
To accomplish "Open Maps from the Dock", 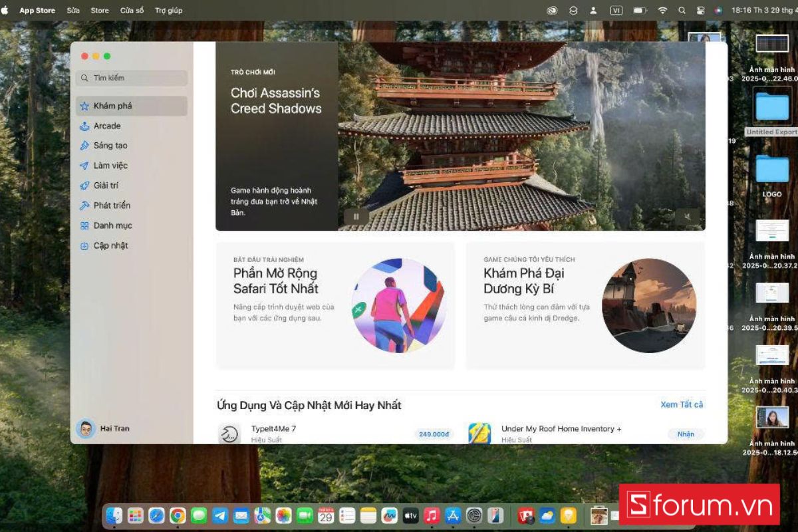I will 263,515.
